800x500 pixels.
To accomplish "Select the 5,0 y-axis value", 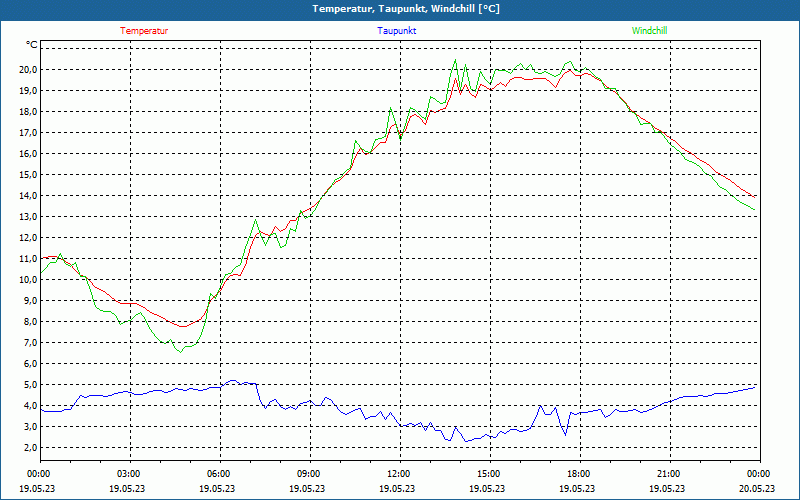I will click(30, 385).
